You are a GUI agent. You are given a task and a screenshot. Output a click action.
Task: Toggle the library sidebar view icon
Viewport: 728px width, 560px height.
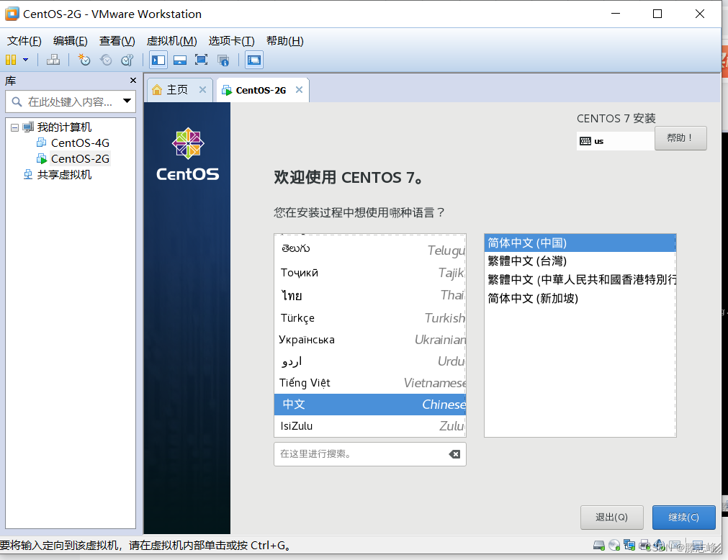[x=158, y=60]
